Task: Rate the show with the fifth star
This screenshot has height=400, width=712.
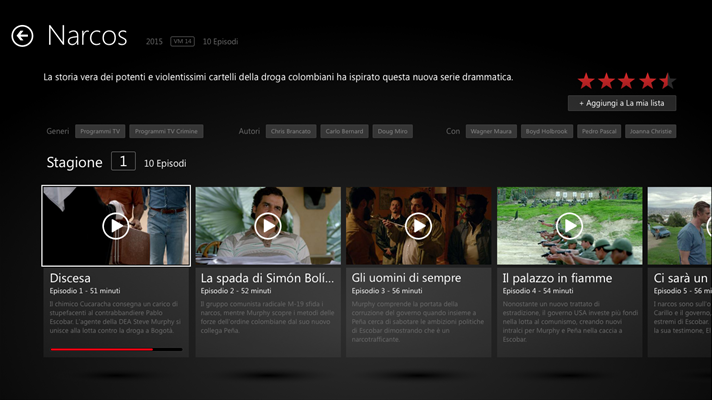Action: [x=668, y=81]
